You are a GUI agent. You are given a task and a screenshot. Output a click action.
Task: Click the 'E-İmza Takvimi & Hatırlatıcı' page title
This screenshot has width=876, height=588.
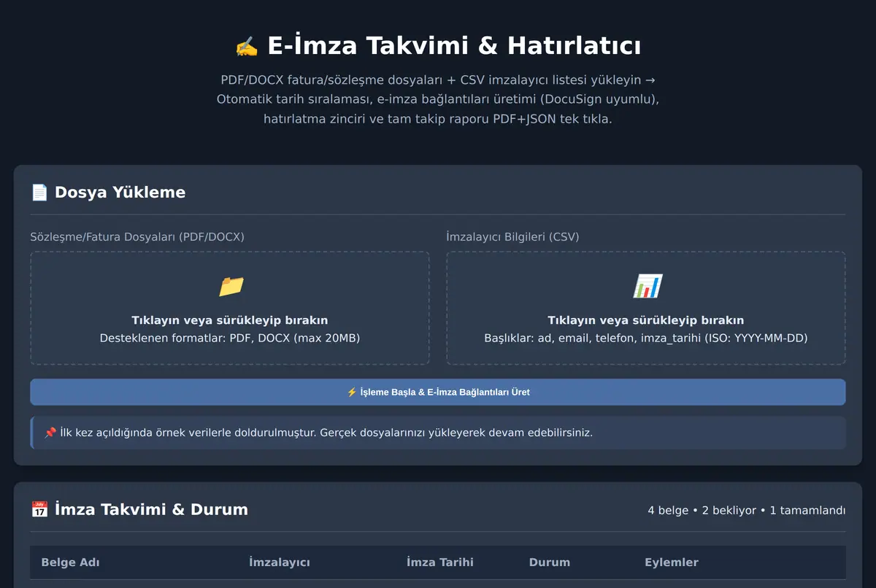(x=454, y=46)
